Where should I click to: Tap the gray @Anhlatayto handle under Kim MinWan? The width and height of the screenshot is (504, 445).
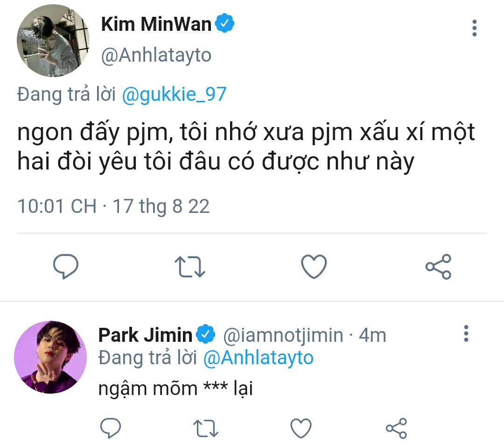[x=156, y=56]
